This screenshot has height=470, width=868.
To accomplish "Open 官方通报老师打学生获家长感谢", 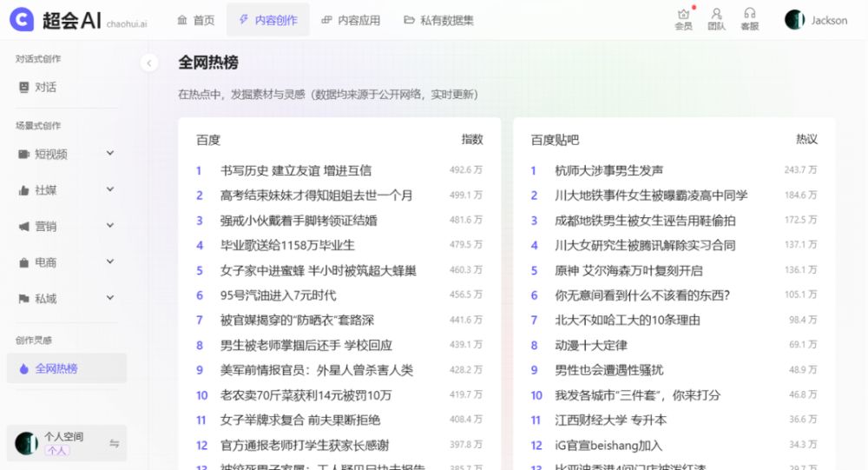I will pos(305,445).
